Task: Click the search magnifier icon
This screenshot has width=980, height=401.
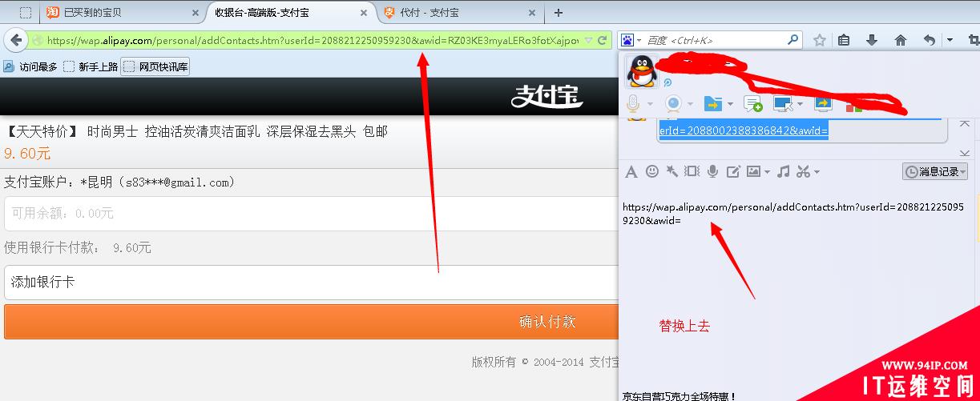Action: tap(792, 39)
